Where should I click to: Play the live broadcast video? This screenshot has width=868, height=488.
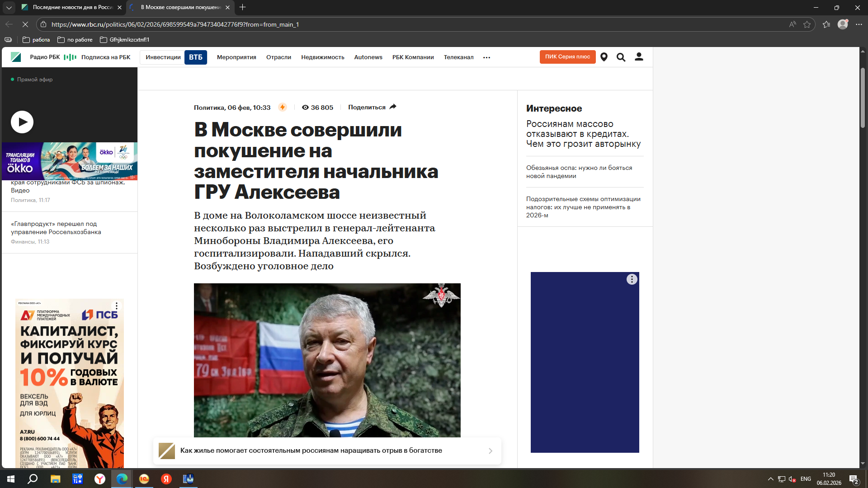22,122
